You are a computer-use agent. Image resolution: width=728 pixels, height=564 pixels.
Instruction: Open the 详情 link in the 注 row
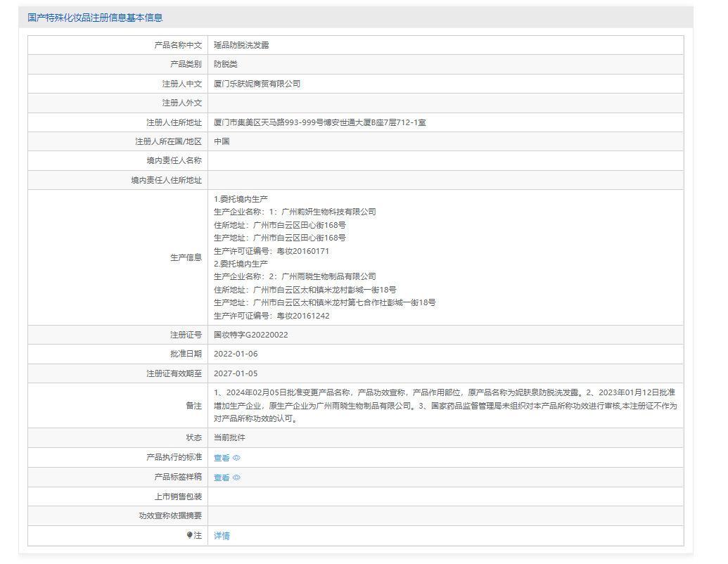click(222, 536)
